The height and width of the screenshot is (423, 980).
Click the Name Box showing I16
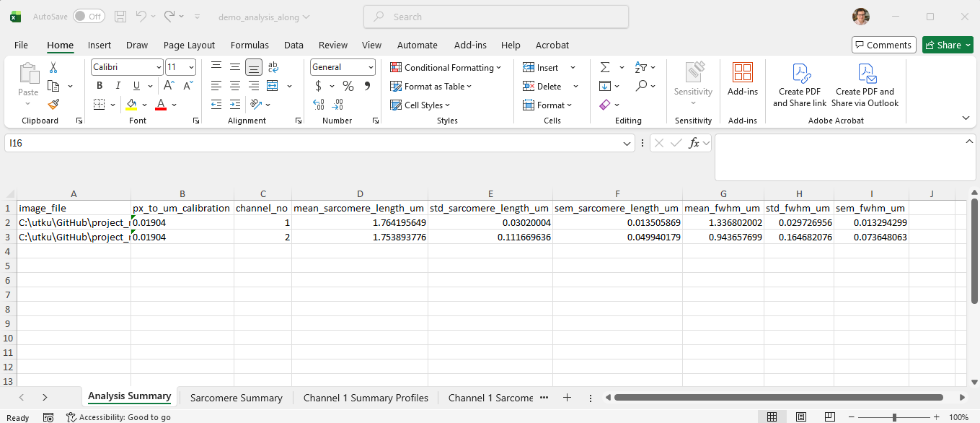coord(319,143)
